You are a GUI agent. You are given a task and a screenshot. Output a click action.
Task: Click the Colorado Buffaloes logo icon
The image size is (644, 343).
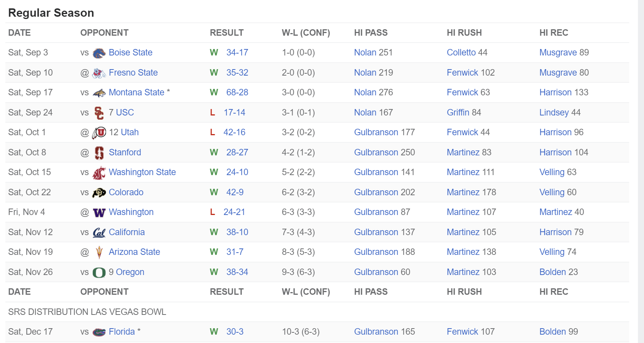point(99,193)
